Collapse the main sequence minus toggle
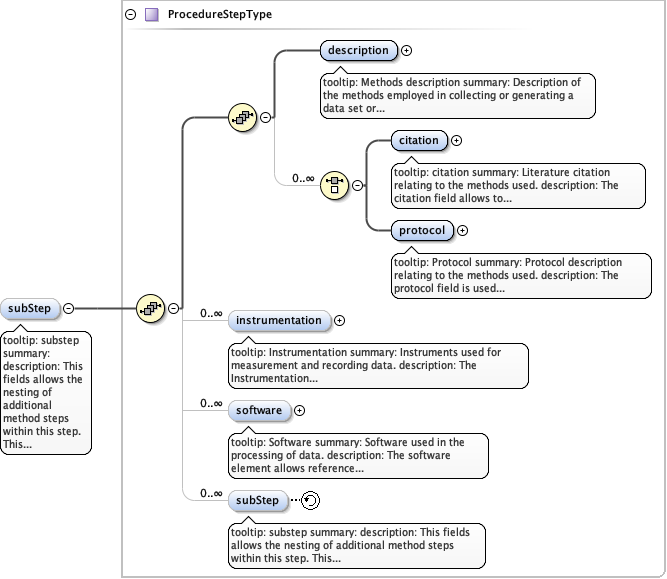This screenshot has width=667, height=579. [174, 308]
